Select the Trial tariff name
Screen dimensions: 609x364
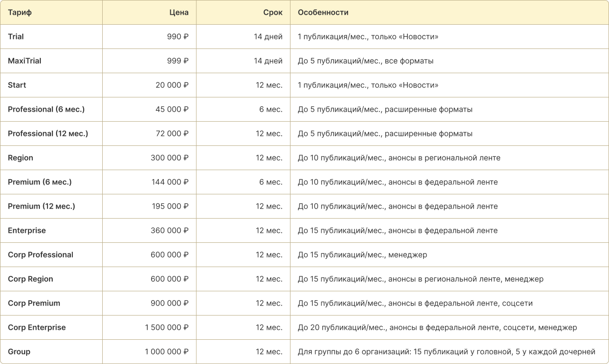[x=16, y=37]
